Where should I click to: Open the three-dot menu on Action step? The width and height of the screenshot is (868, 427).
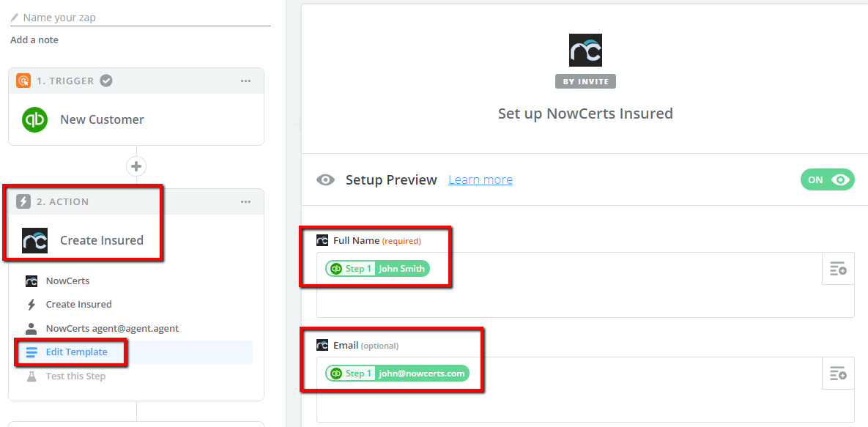246,201
